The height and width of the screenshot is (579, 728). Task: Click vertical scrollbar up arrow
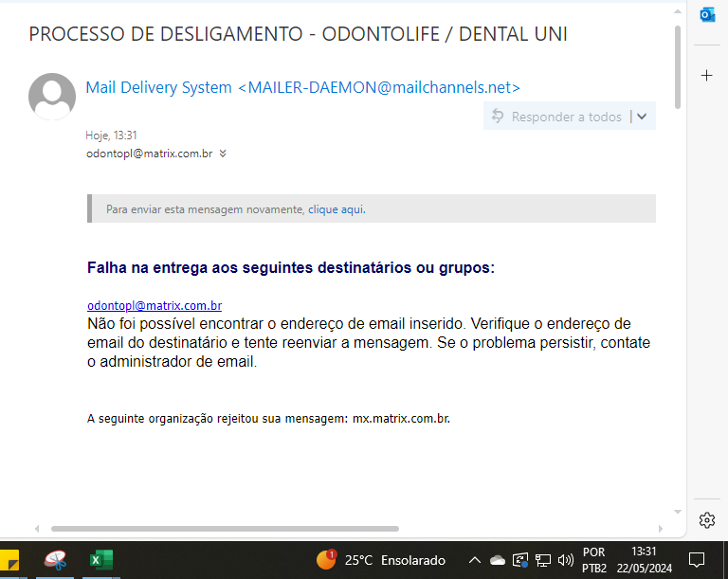(678, 11)
